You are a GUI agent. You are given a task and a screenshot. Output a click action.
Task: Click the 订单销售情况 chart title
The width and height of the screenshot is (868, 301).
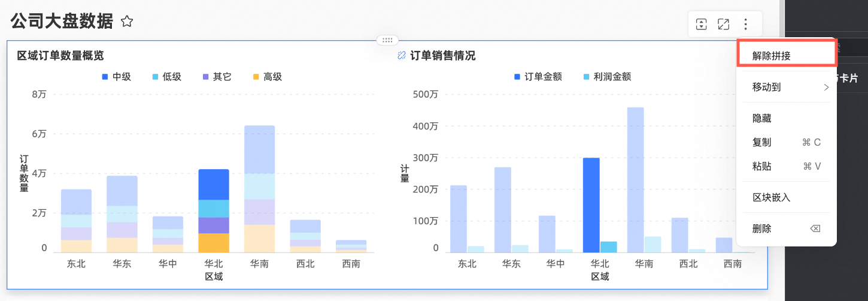[443, 56]
